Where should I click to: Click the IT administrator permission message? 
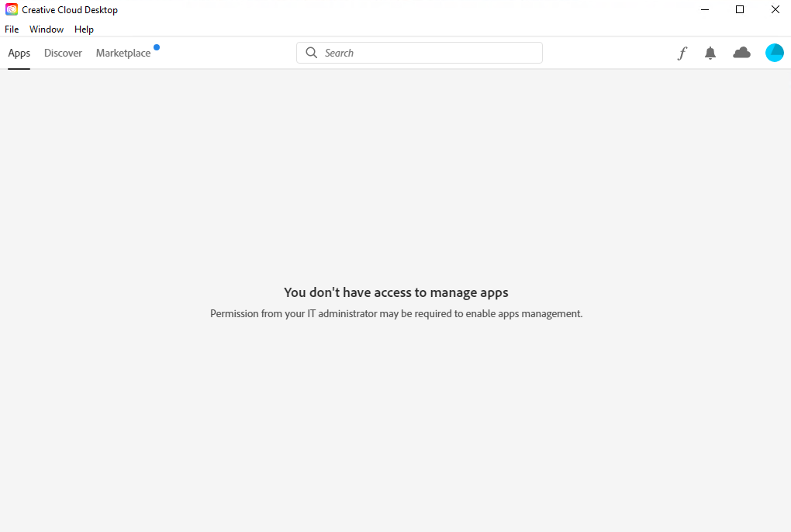pyautogui.click(x=396, y=314)
